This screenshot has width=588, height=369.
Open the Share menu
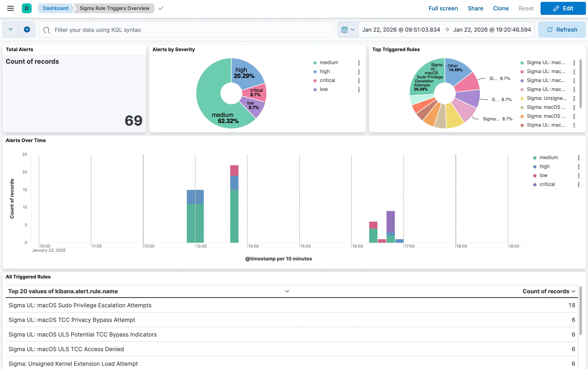[475, 8]
